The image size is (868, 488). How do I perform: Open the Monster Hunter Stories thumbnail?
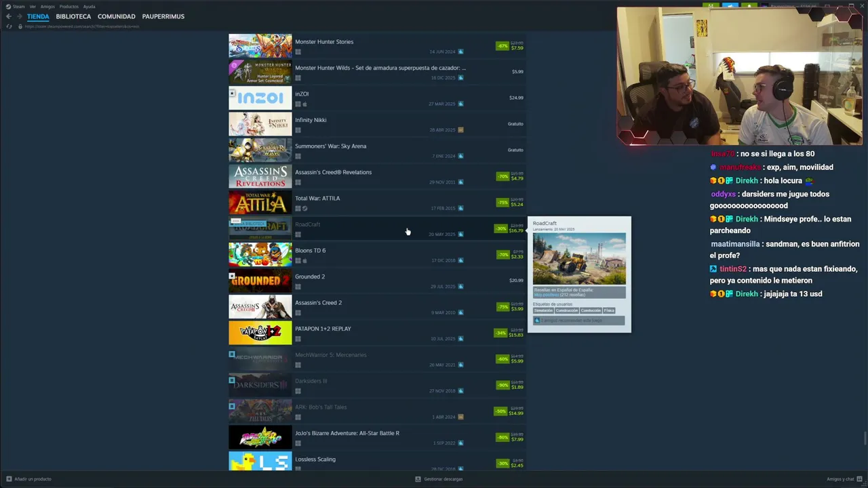260,46
